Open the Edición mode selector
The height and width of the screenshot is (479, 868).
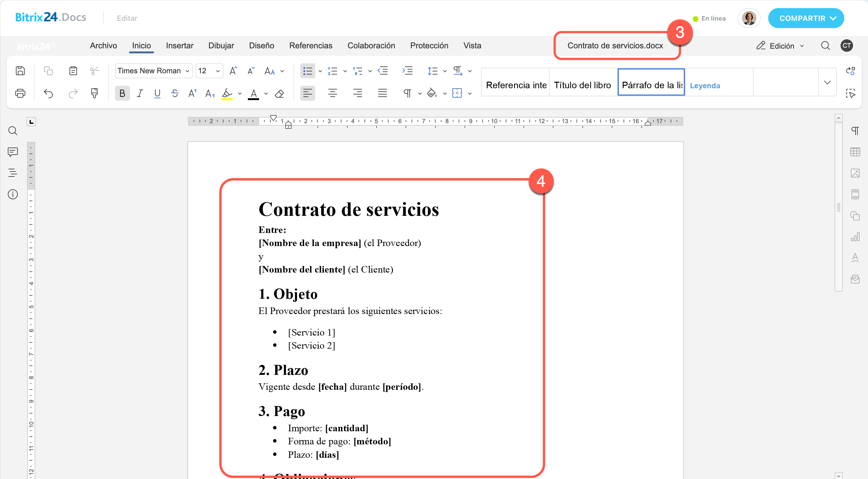(x=780, y=46)
